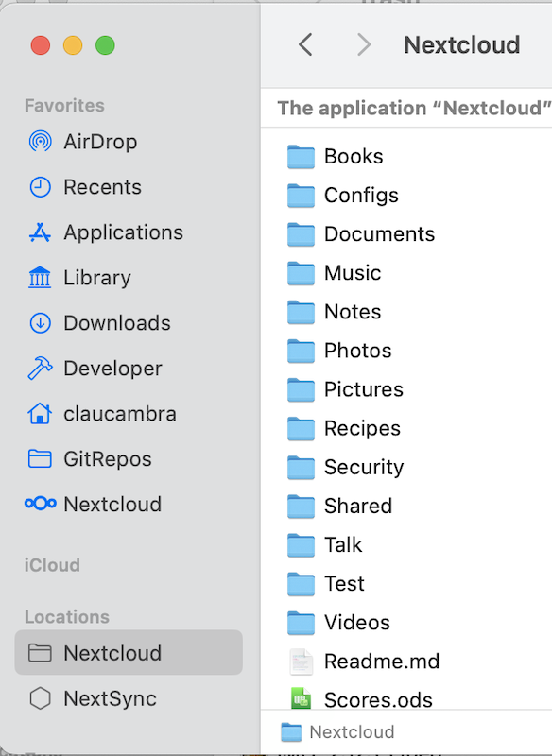552x756 pixels.
Task: Select the Scores.ods file name
Action: 379,700
